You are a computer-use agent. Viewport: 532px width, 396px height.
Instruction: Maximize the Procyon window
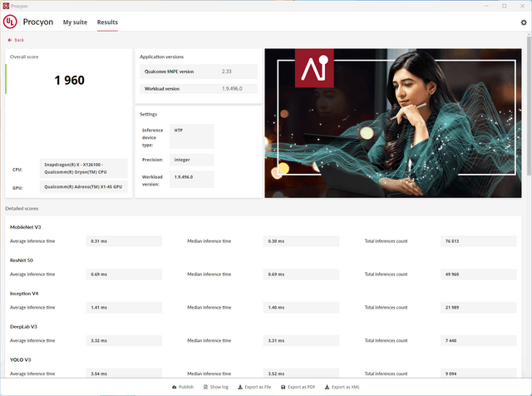pyautogui.click(x=505, y=6)
